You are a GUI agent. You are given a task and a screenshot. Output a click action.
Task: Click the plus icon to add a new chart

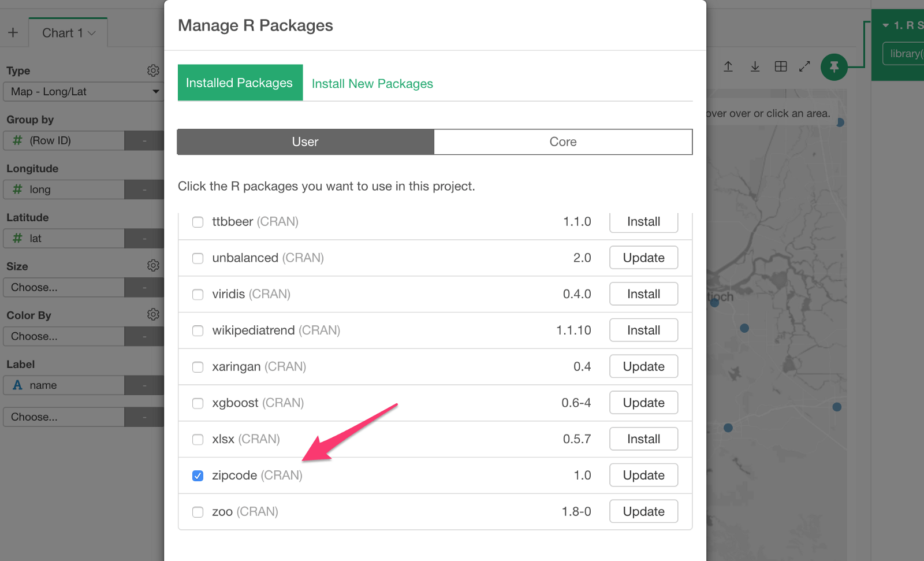14,32
